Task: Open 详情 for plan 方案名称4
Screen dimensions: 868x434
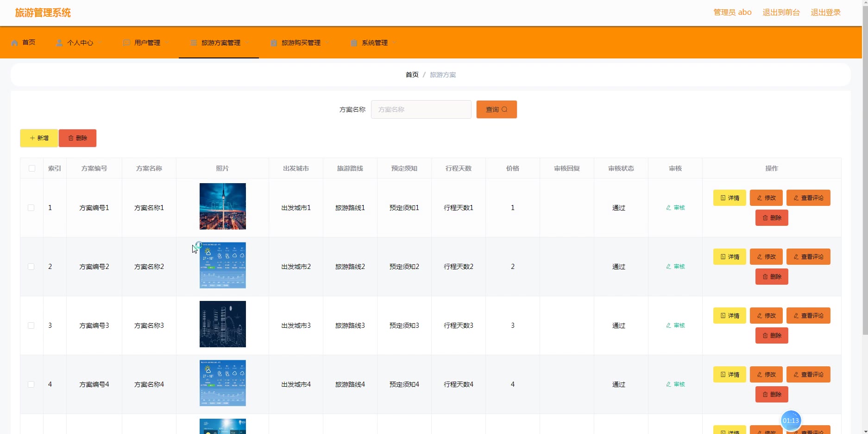Action: pyautogui.click(x=730, y=375)
